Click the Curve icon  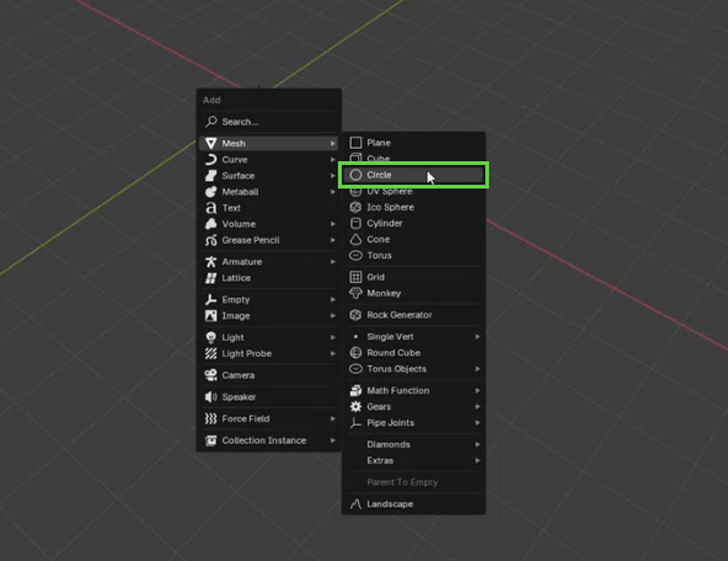(211, 160)
